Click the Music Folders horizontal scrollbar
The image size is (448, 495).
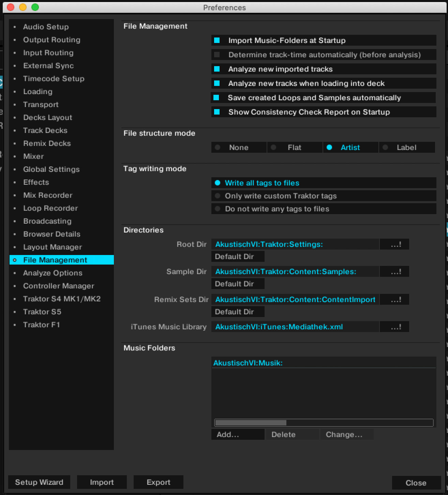(x=324, y=423)
